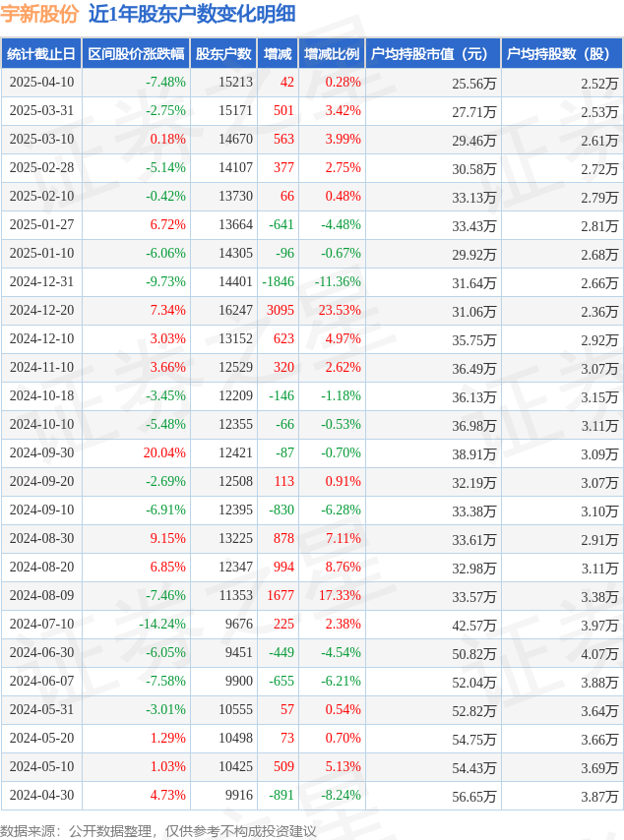Click the 2024-04-30 date cell
The height and width of the screenshot is (840, 624).
coord(41,795)
